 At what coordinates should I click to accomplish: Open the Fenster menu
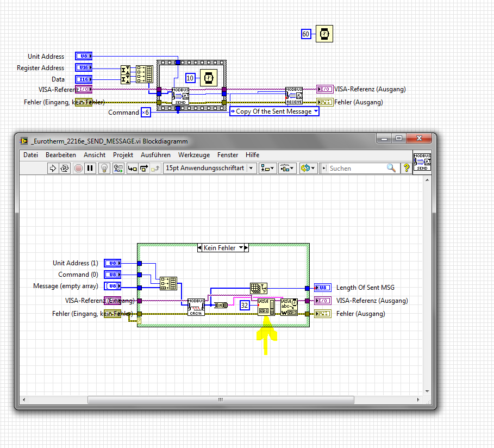(x=228, y=155)
